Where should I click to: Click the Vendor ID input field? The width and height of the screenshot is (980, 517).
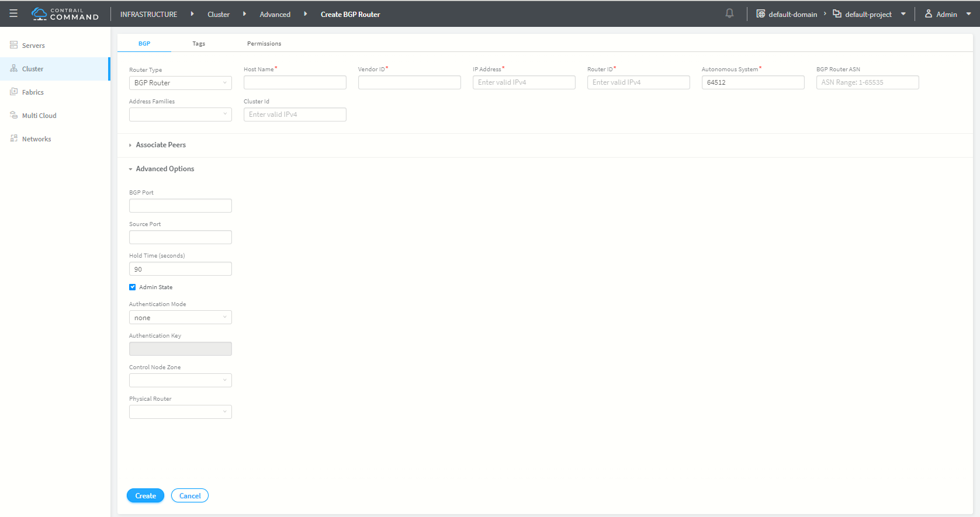point(410,82)
